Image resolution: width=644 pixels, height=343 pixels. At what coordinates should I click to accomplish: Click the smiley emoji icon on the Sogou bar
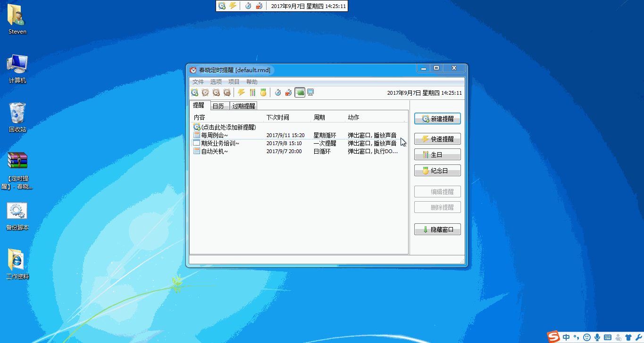tap(587, 337)
